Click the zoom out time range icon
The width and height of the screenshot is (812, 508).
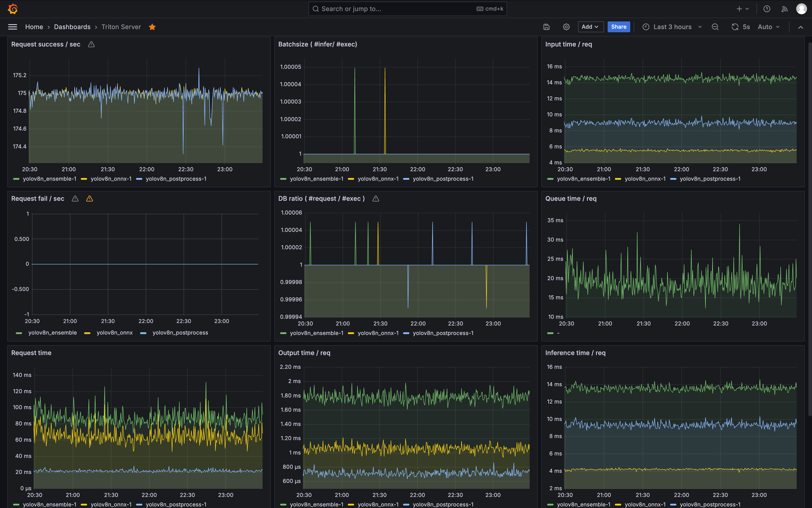click(715, 27)
